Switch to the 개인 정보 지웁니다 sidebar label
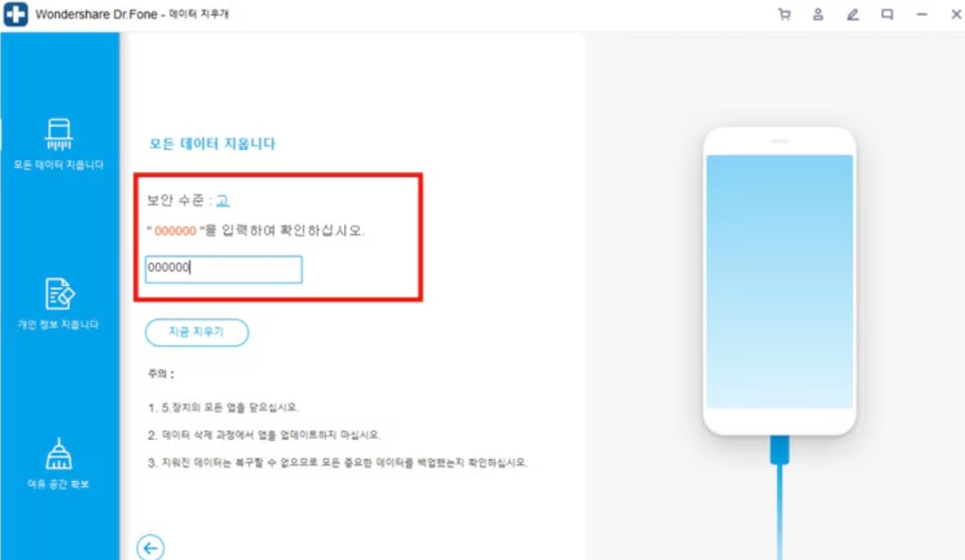Screen dimensions: 965x560 pyautogui.click(x=59, y=324)
